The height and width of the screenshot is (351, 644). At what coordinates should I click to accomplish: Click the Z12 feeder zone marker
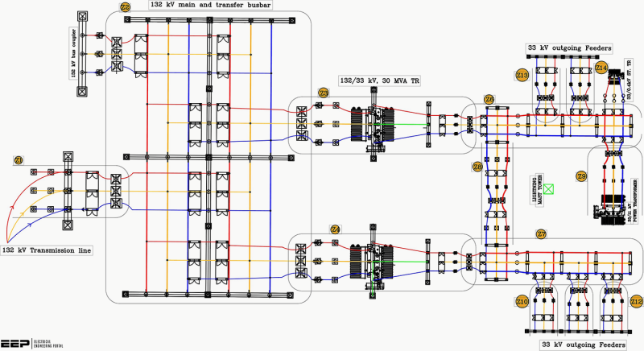[x=636, y=302]
